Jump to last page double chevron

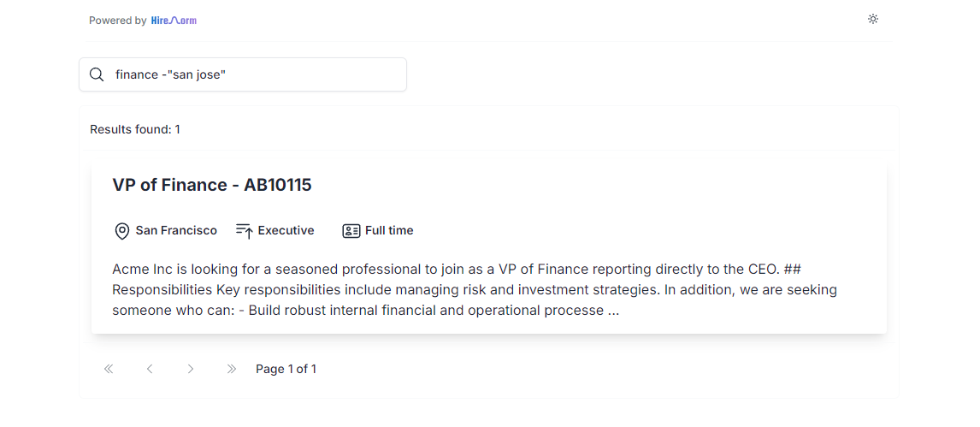(x=231, y=369)
